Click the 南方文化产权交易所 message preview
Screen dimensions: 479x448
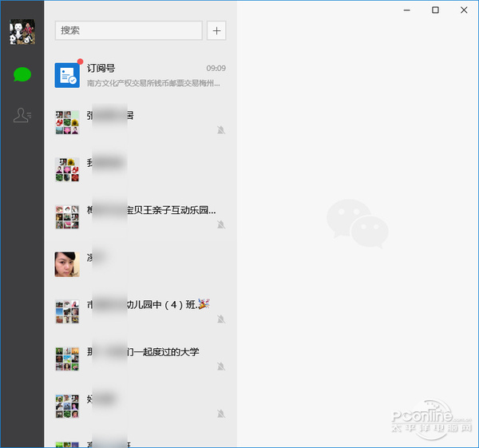(153, 83)
